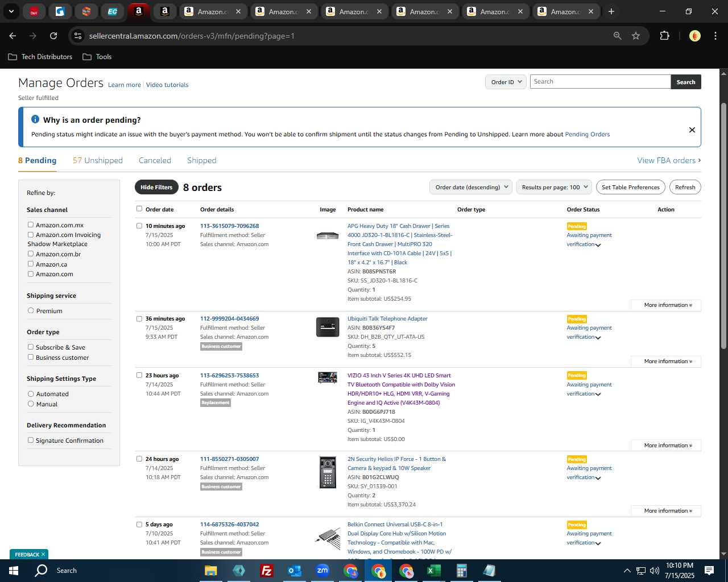This screenshot has width=728, height=582.
Task: Open a new browser tab
Action: click(x=611, y=11)
